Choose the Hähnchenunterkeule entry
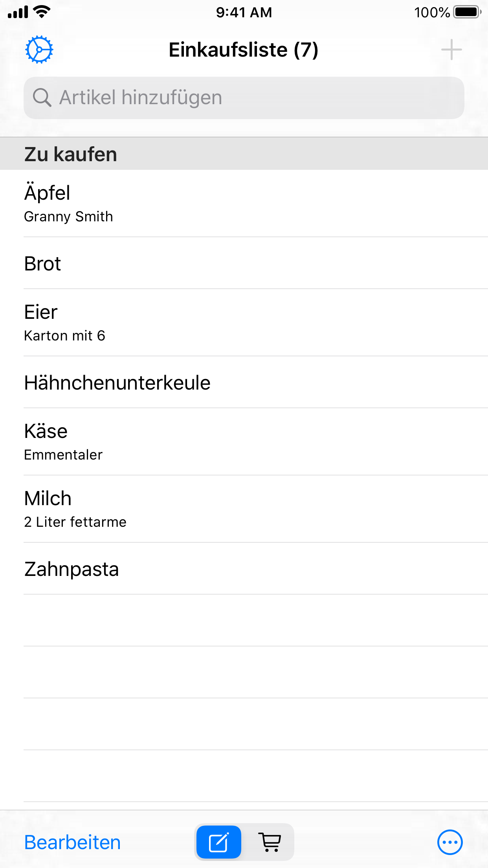Screen dimensions: 488x868 click(x=244, y=382)
